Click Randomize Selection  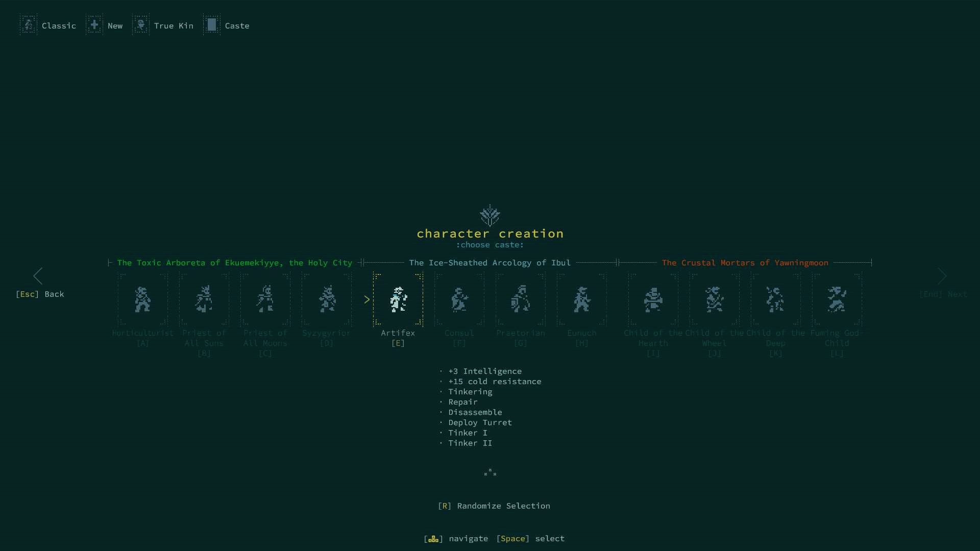tap(494, 506)
